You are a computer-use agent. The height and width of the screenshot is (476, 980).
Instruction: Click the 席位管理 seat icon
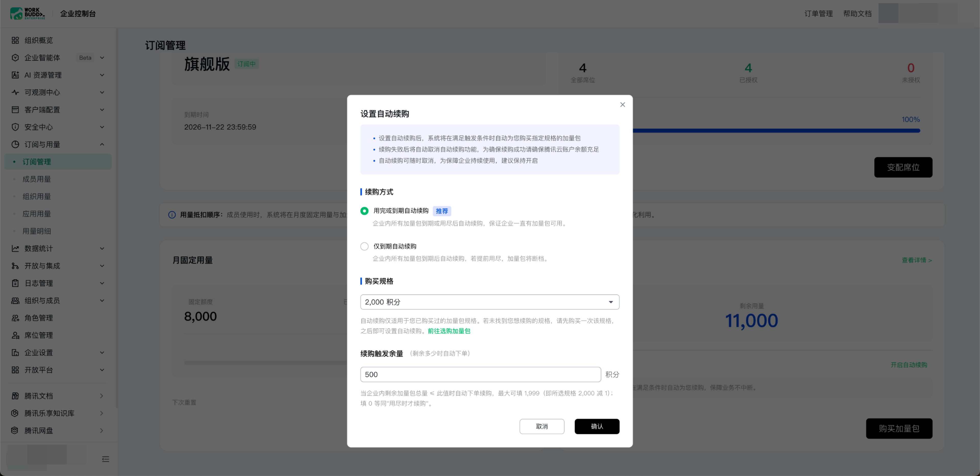click(15, 335)
